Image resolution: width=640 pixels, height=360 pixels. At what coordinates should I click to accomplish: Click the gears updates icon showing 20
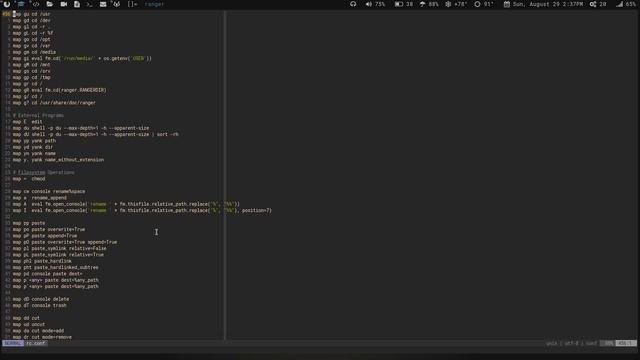coord(593,4)
